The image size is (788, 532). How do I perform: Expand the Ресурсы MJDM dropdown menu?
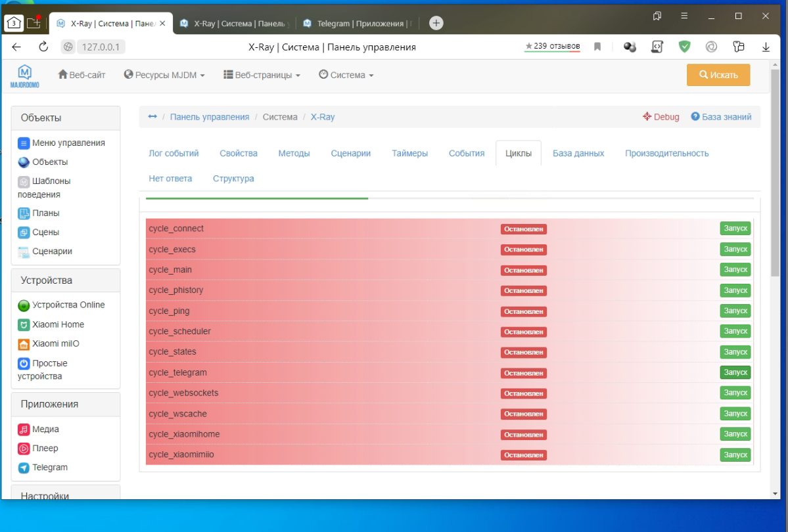(x=164, y=75)
